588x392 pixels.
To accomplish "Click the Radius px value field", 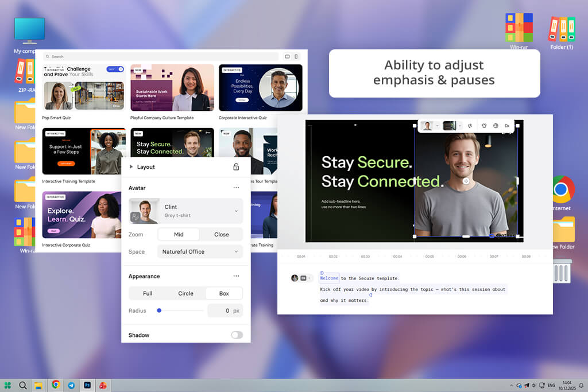I will pyautogui.click(x=225, y=311).
